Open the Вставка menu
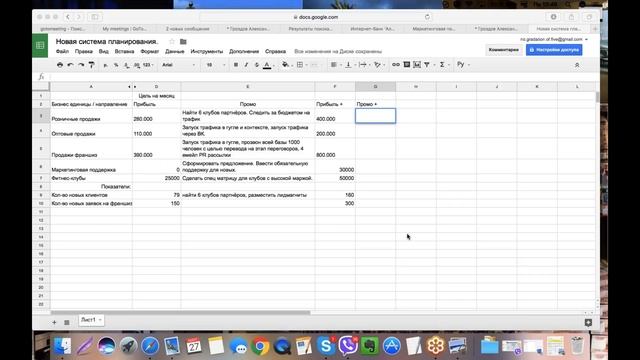 point(124,51)
